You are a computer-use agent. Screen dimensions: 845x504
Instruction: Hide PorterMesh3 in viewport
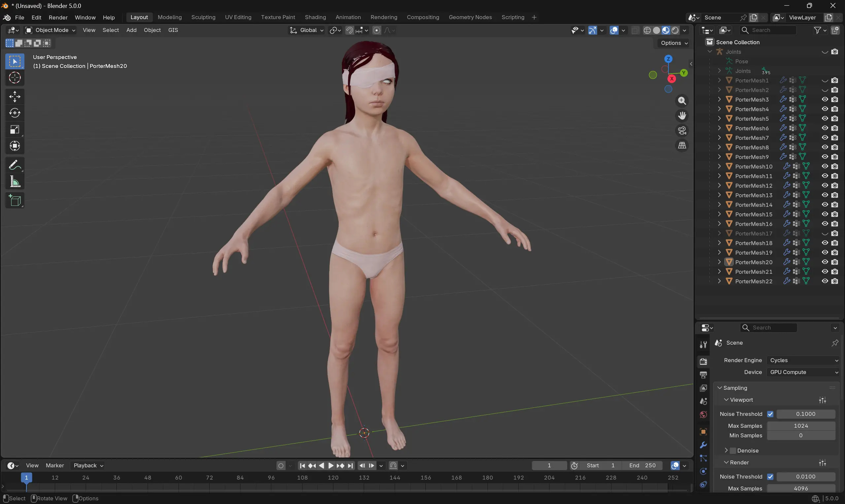point(825,100)
